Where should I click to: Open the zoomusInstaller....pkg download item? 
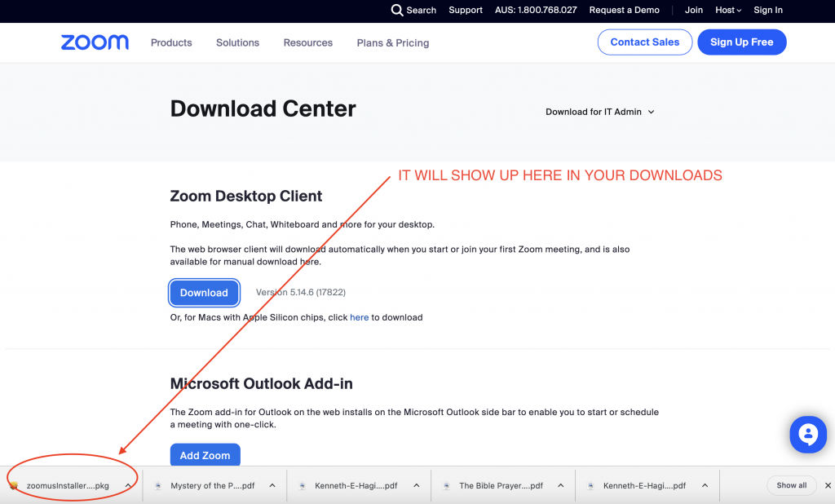click(x=68, y=486)
